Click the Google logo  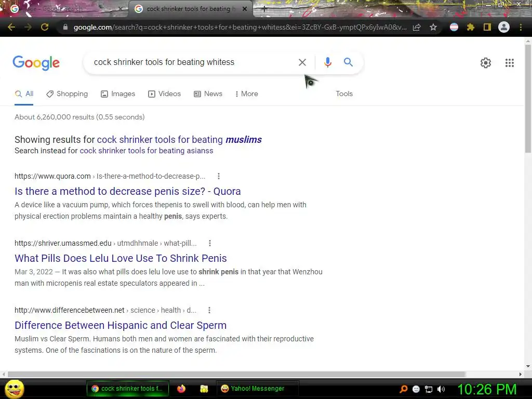click(36, 63)
